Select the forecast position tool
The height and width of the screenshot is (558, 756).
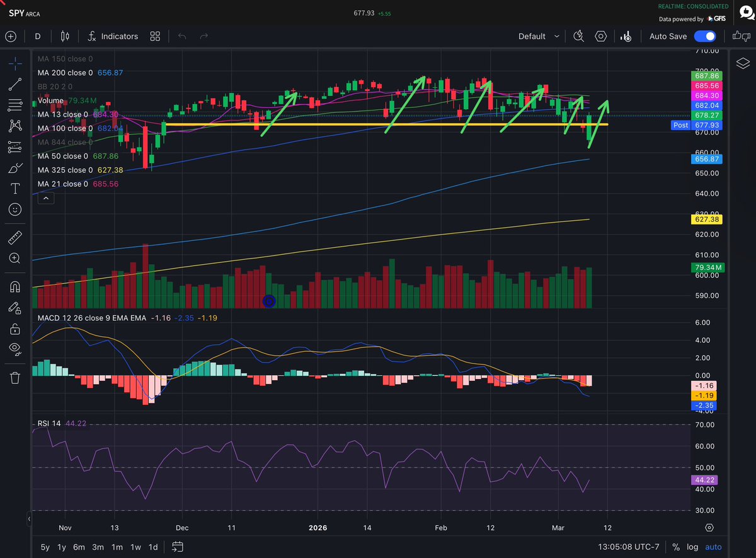point(16,147)
